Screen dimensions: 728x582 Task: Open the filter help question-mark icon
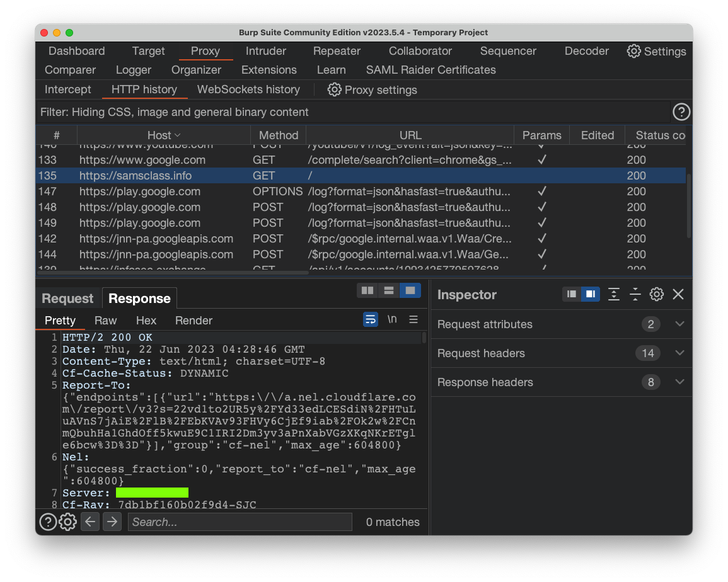coord(681,112)
